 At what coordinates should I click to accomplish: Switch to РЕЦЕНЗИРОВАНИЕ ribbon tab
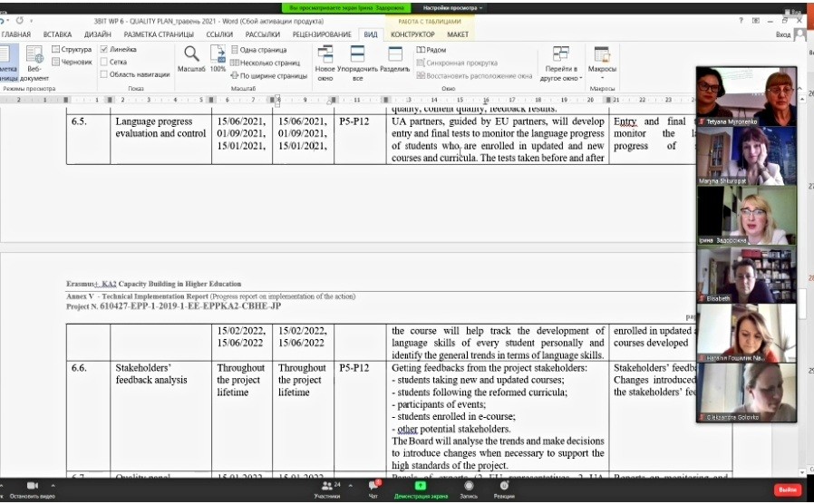pyautogui.click(x=321, y=34)
